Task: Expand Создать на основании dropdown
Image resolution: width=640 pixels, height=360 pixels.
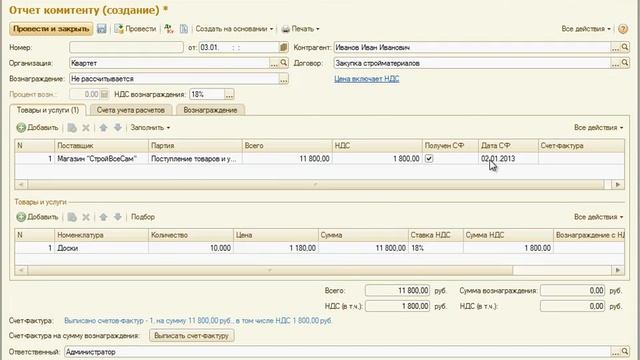Action: point(234,29)
